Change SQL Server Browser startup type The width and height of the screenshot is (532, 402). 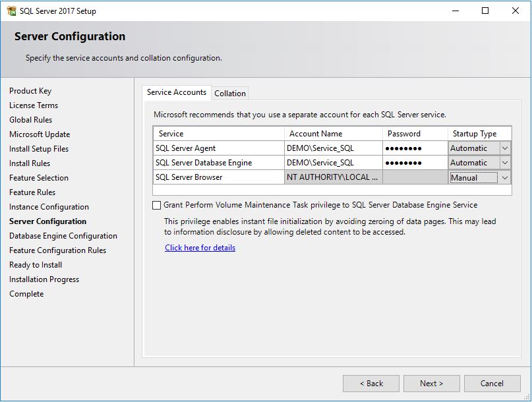505,177
